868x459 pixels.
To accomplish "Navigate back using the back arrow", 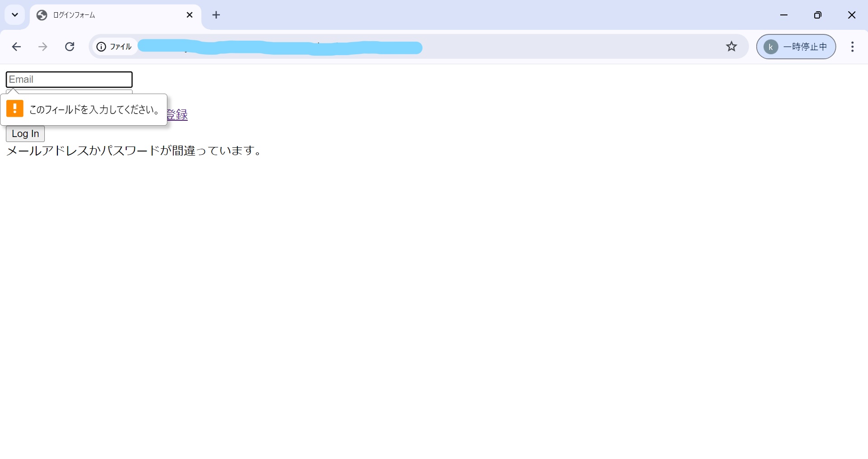I will click(x=16, y=47).
